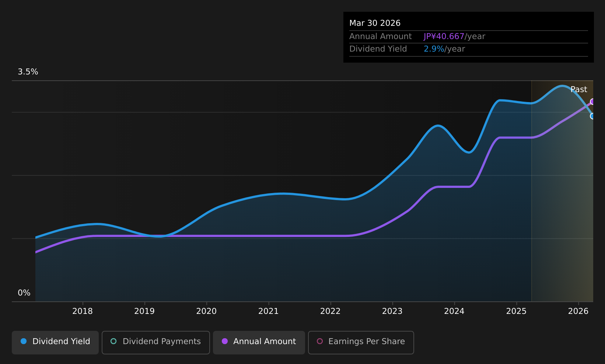Click the 2019 x-axis label

click(144, 311)
